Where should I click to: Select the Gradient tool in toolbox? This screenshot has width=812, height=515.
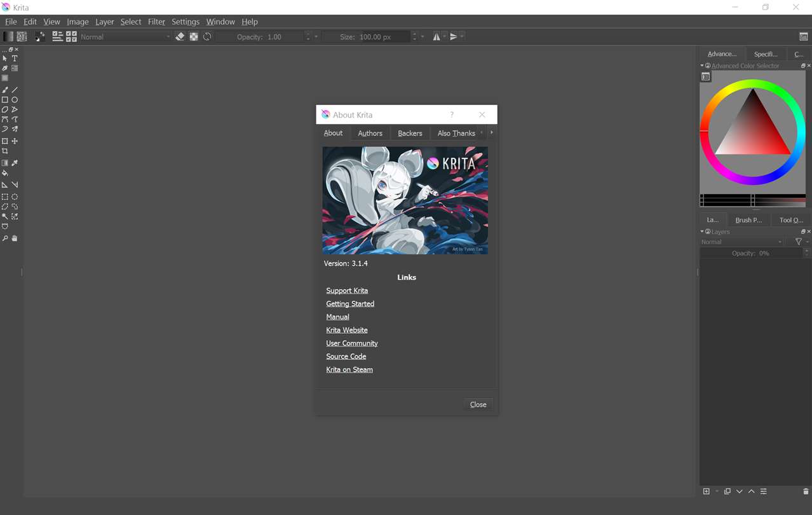(5, 163)
